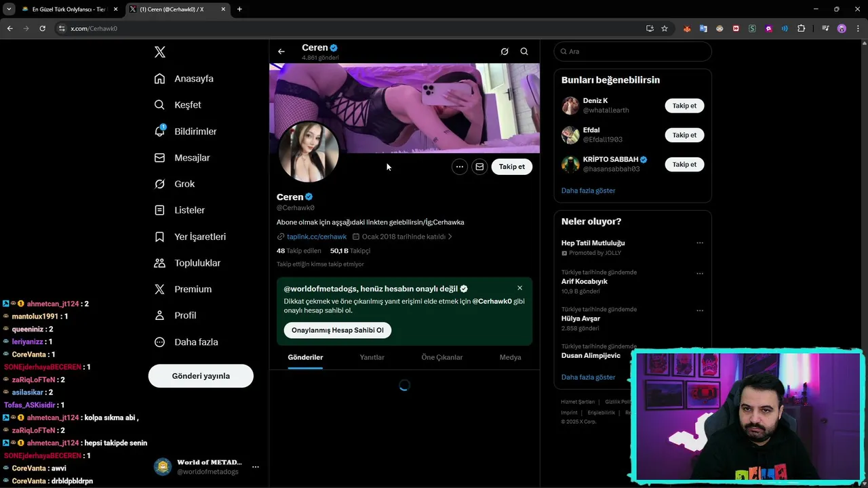The height and width of the screenshot is (488, 868).
Task: Open more options for Hülya Avşar trend
Action: click(x=700, y=311)
